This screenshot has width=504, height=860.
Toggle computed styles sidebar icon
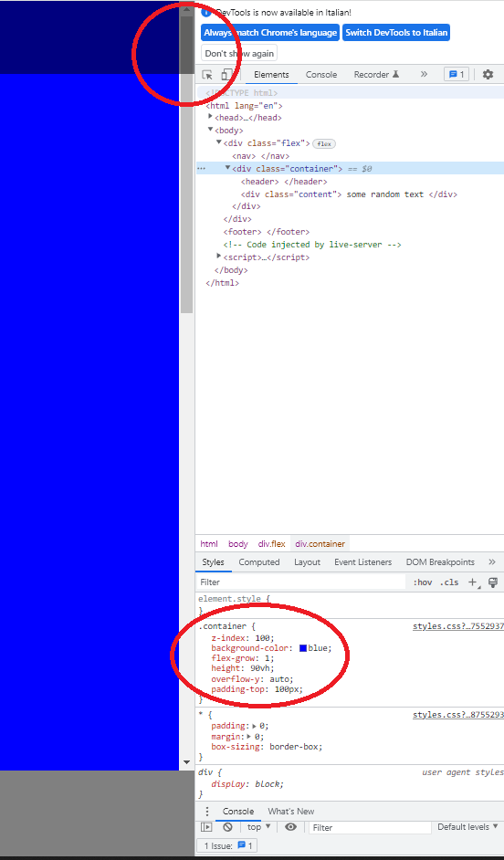[493, 582]
